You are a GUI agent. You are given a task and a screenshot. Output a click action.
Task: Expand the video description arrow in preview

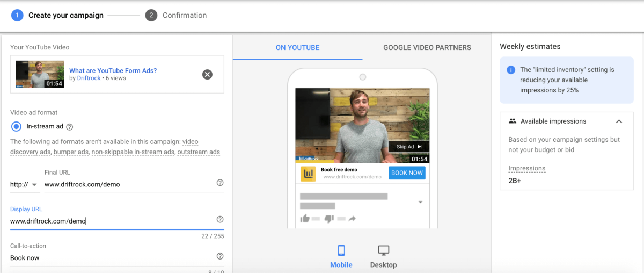pyautogui.click(x=420, y=202)
